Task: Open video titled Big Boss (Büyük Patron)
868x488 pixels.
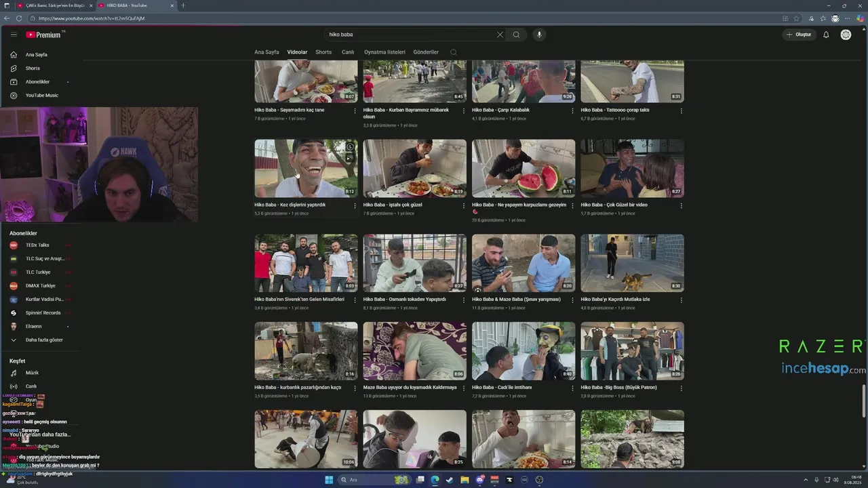Action: pyautogui.click(x=618, y=388)
